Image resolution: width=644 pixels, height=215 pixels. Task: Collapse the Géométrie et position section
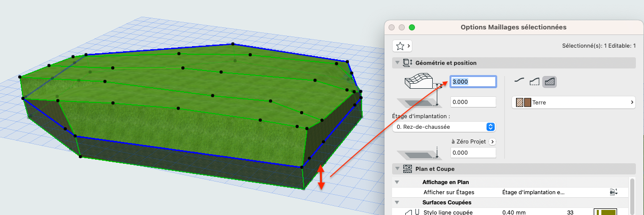point(397,63)
